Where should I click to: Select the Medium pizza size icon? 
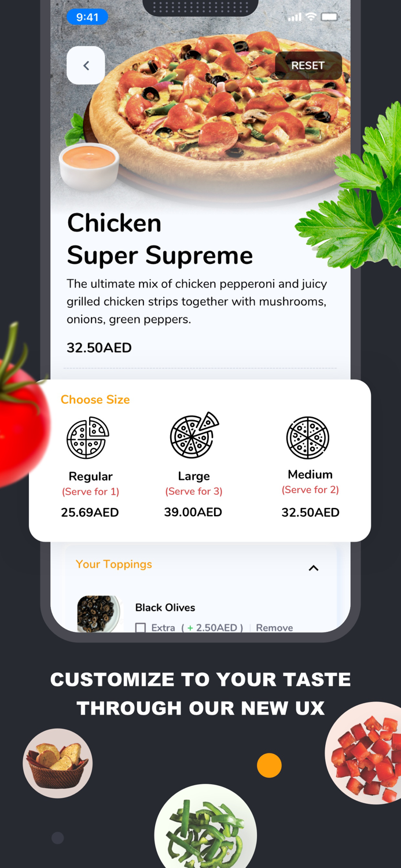tap(308, 438)
